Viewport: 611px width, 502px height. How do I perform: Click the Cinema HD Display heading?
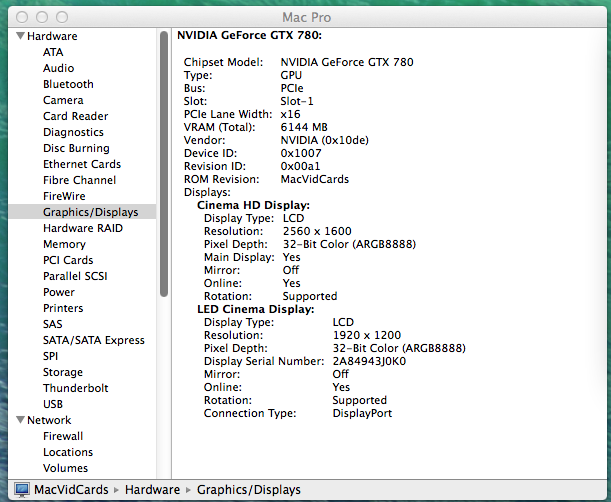[x=253, y=205]
